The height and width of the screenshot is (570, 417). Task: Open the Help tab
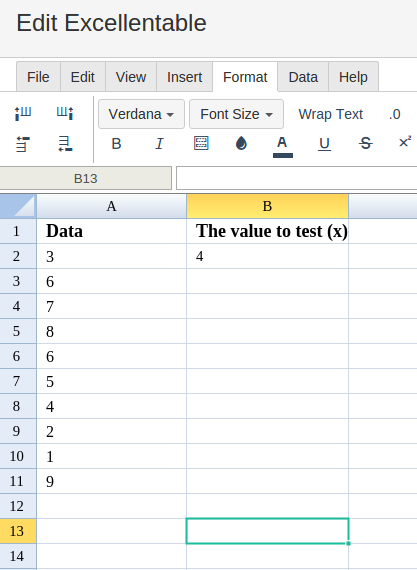[353, 77]
